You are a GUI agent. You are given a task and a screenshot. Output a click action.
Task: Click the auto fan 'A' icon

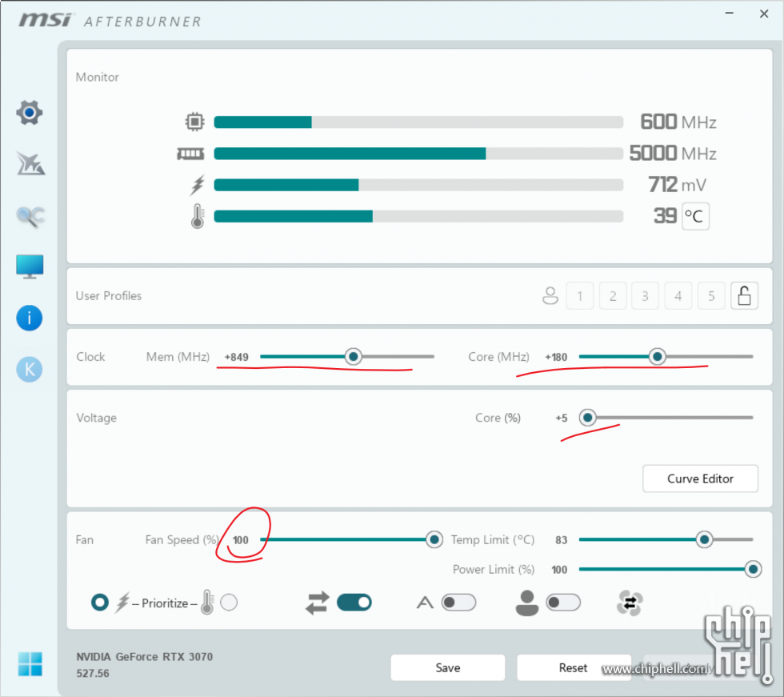[x=425, y=603]
